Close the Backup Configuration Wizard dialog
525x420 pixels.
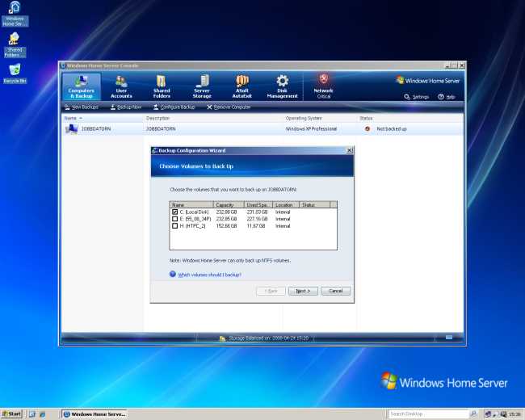(x=349, y=150)
